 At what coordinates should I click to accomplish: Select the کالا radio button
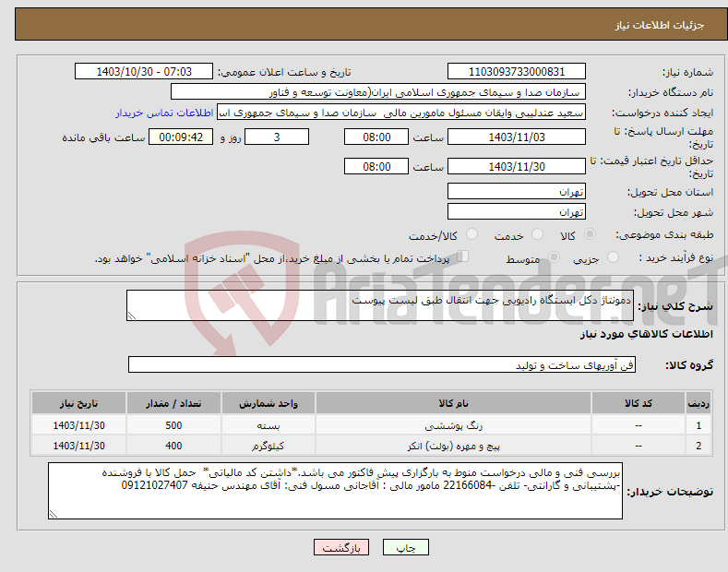coord(590,234)
